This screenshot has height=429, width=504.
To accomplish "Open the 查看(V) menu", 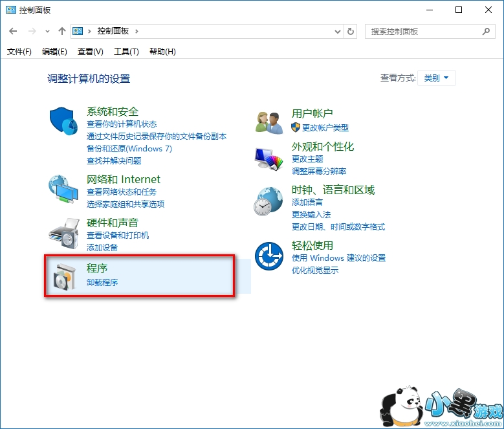I will point(91,51).
